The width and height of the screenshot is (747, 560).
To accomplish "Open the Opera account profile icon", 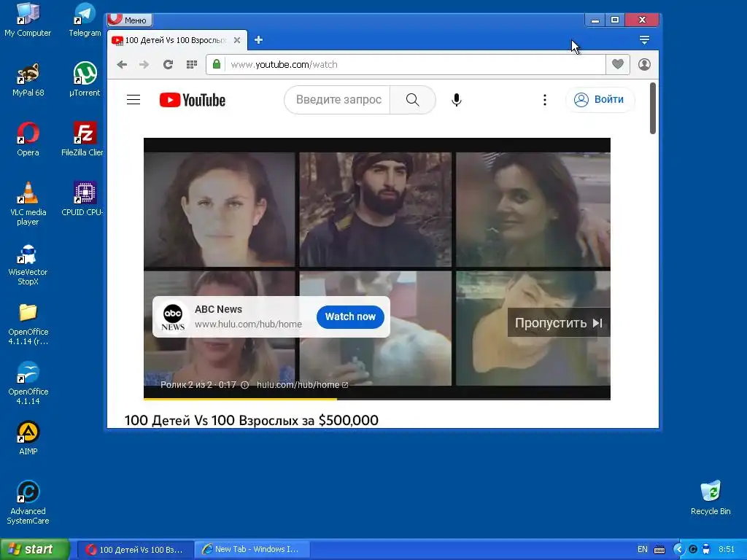I will pos(644,64).
